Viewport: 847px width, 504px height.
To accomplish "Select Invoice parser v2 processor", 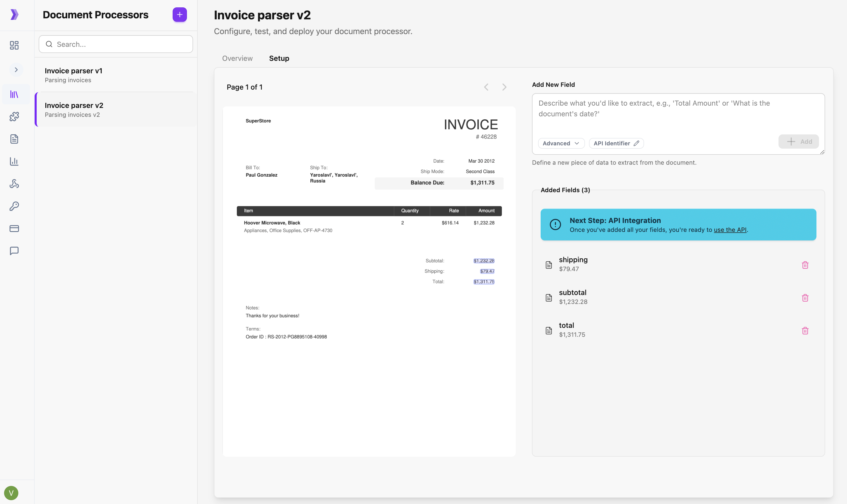I will [116, 110].
